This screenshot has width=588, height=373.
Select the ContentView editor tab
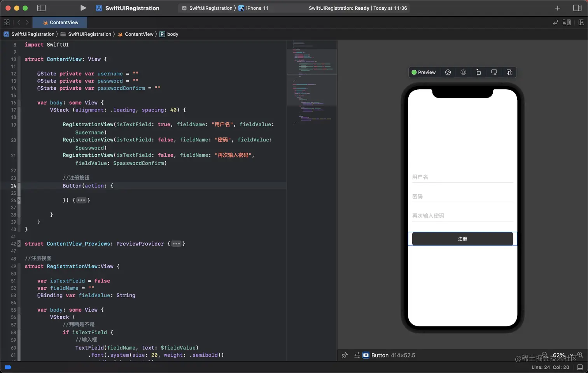(60, 23)
